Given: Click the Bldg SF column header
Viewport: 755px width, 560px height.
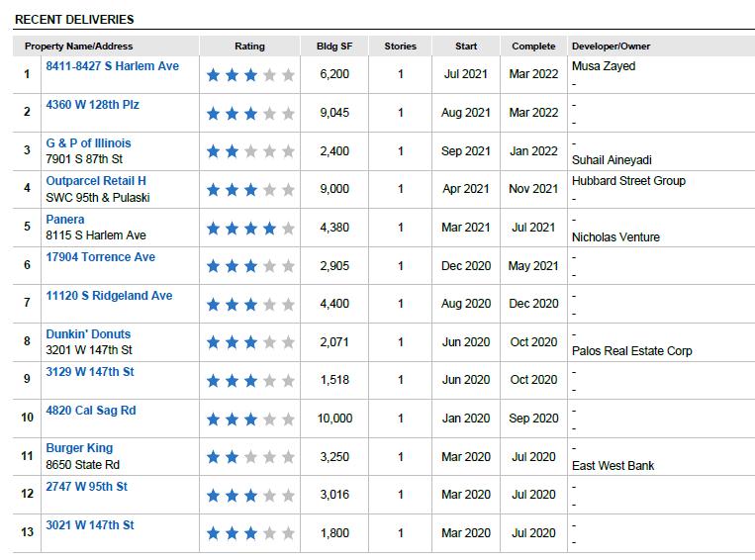Looking at the screenshot, I should (334, 47).
